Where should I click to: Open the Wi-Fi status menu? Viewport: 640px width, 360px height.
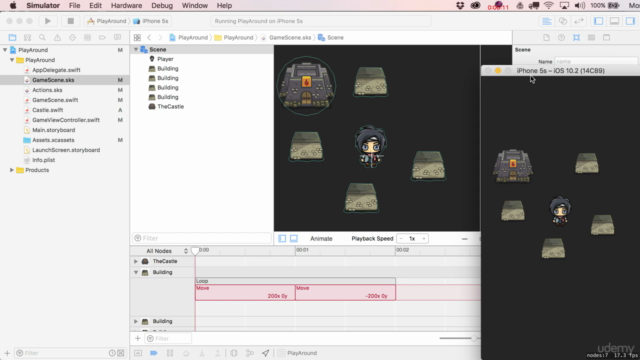point(549,5)
